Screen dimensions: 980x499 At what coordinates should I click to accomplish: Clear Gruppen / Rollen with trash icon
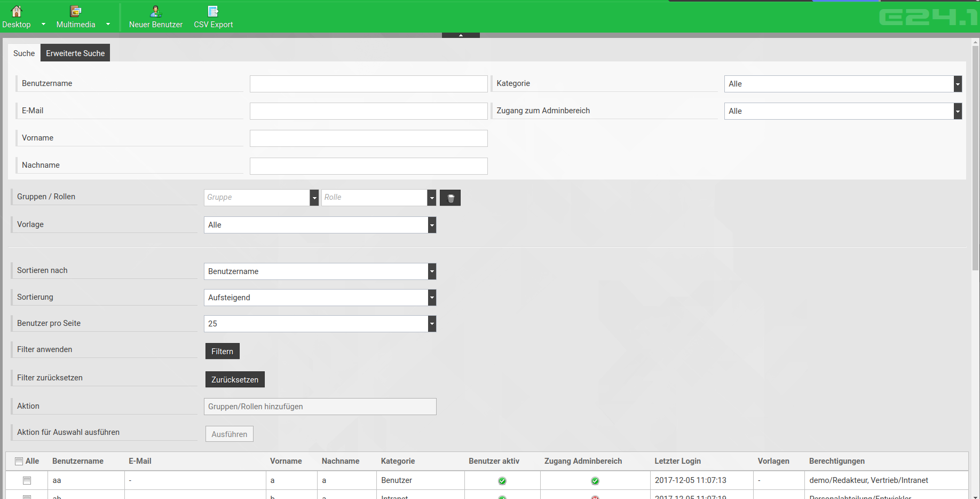pos(450,198)
